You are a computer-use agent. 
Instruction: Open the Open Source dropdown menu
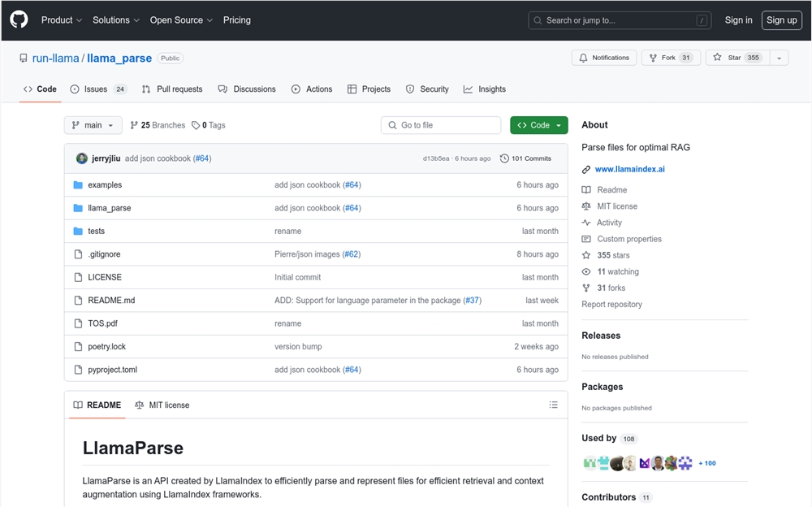click(x=181, y=20)
